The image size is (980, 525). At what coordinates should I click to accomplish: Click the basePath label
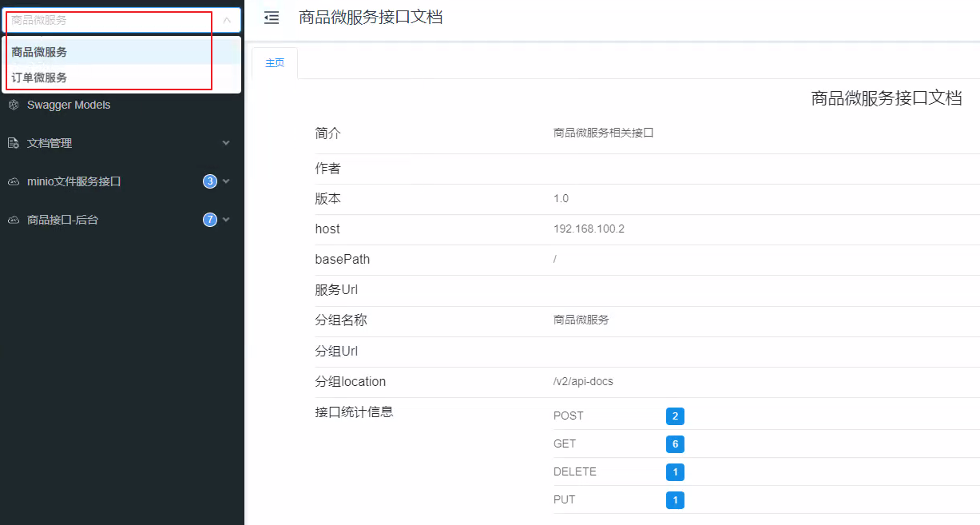[x=343, y=260]
